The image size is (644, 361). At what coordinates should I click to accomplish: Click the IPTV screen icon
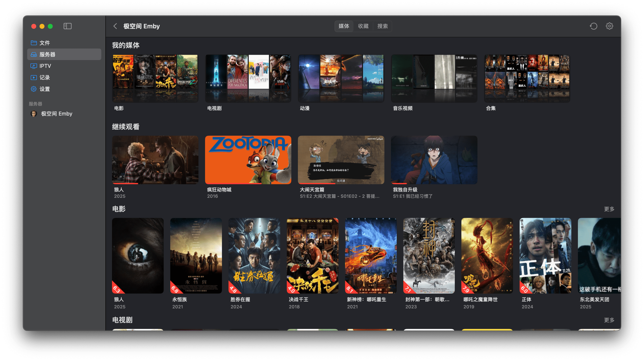(x=34, y=66)
